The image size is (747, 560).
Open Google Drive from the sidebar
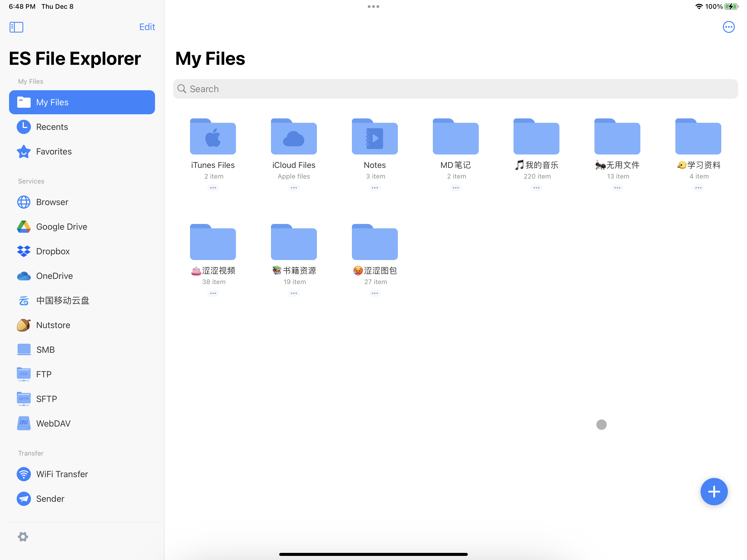pyautogui.click(x=61, y=227)
